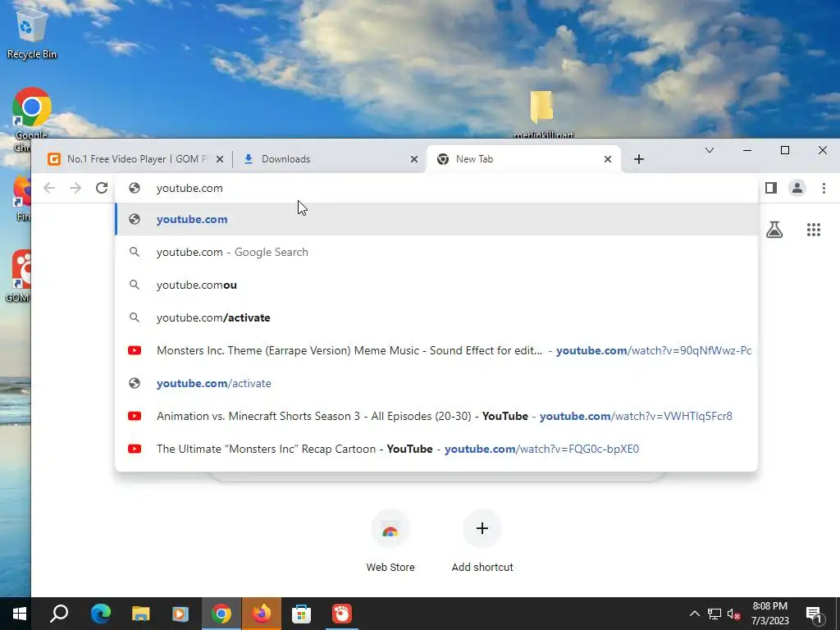
Task: Pick the youtube.com/activate search suggestion
Action: click(x=436, y=317)
